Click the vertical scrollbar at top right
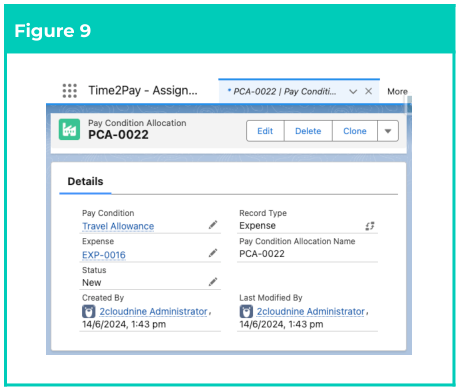 tap(409, 105)
